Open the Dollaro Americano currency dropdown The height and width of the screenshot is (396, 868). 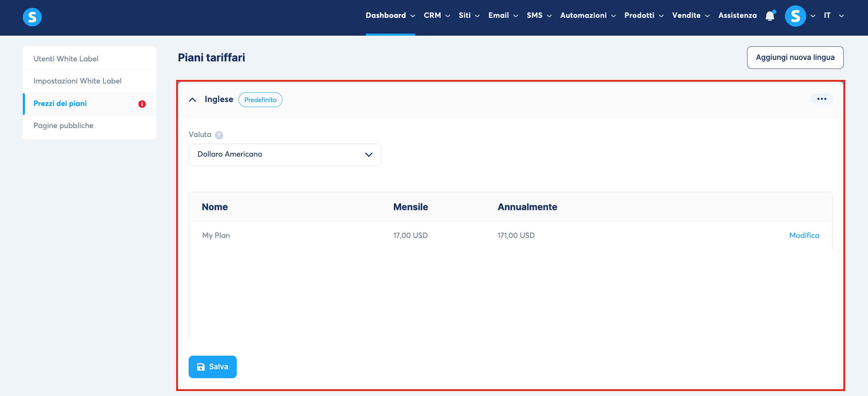pyautogui.click(x=285, y=154)
